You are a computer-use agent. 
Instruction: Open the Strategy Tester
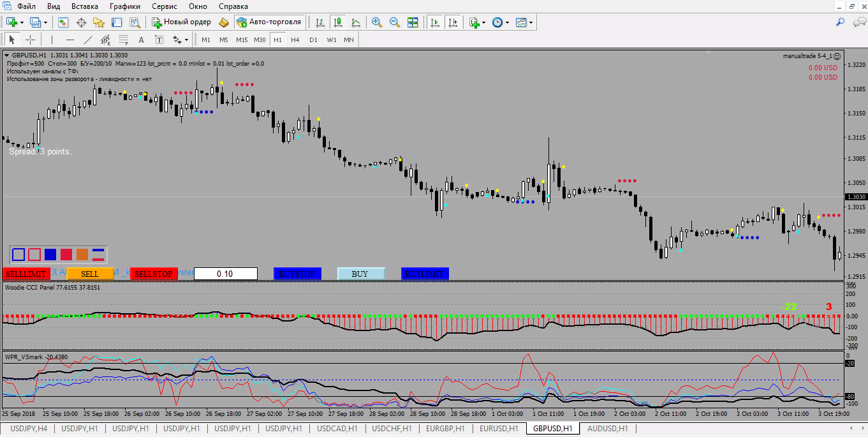pos(135,22)
